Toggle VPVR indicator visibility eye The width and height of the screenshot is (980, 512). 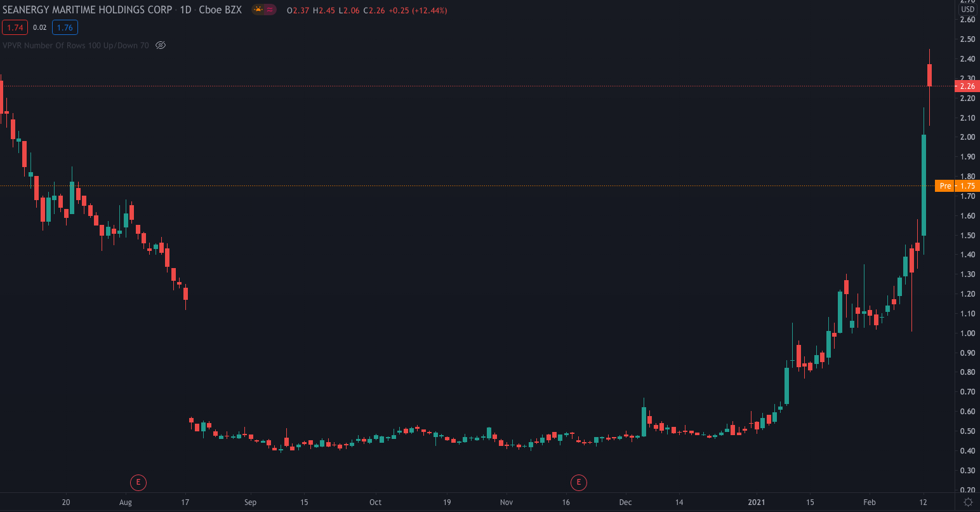click(161, 45)
